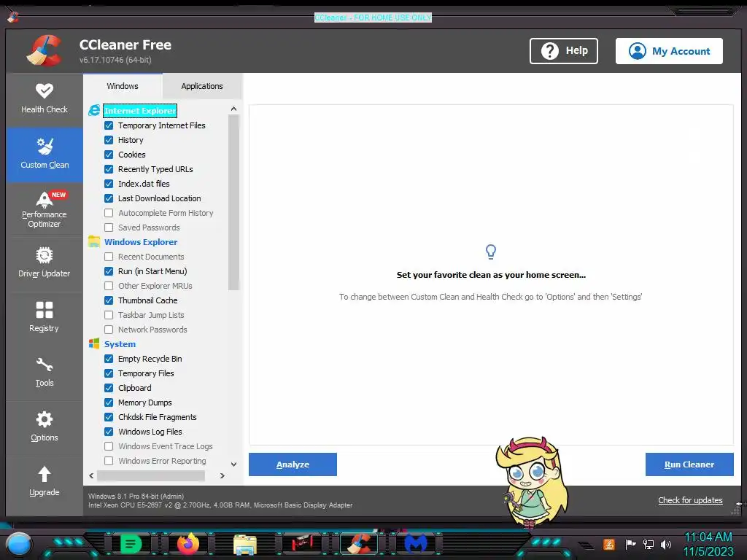Click the System category Windows flag icon
The width and height of the screenshot is (747, 560).
pyautogui.click(x=94, y=344)
